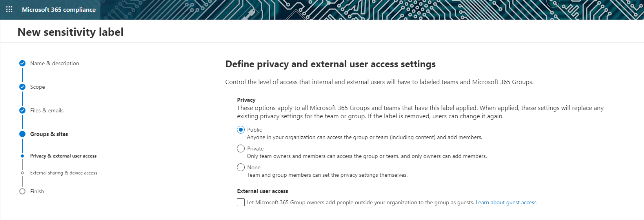Enable the external guest access checkbox

coord(241,202)
